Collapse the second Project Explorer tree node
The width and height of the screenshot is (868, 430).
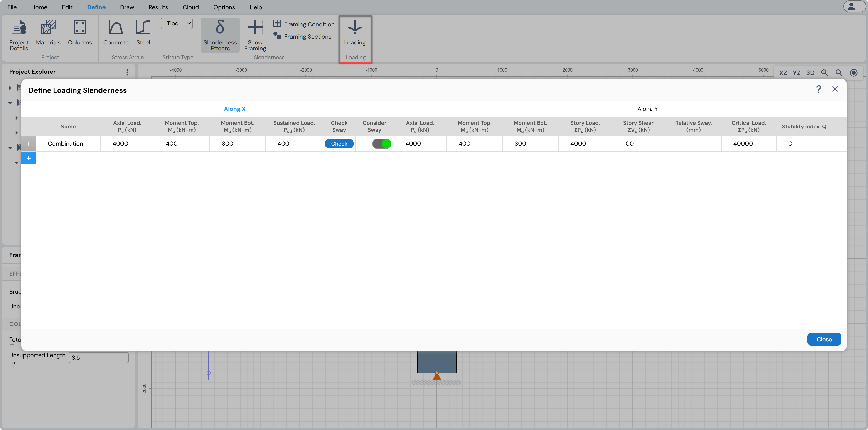tap(10, 103)
